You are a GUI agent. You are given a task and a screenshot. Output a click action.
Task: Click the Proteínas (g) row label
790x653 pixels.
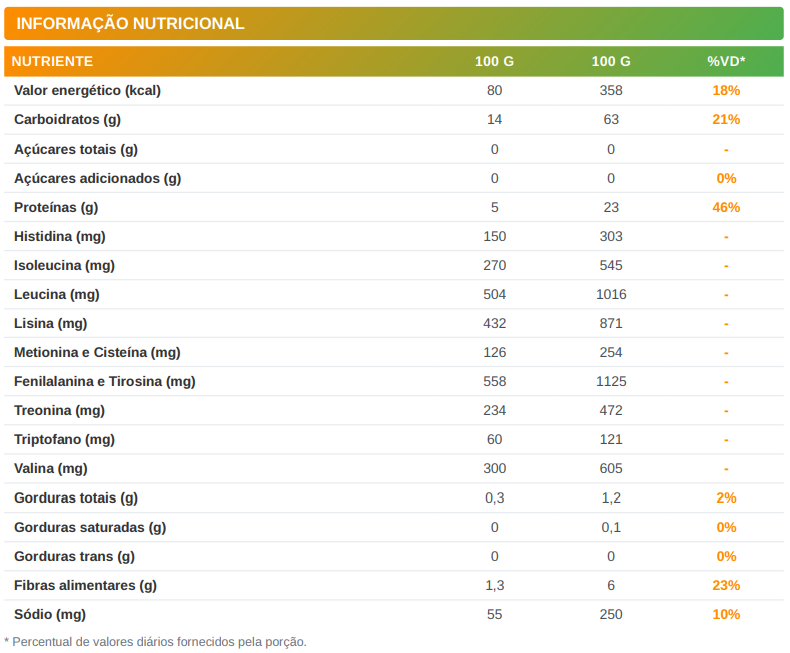point(56,207)
